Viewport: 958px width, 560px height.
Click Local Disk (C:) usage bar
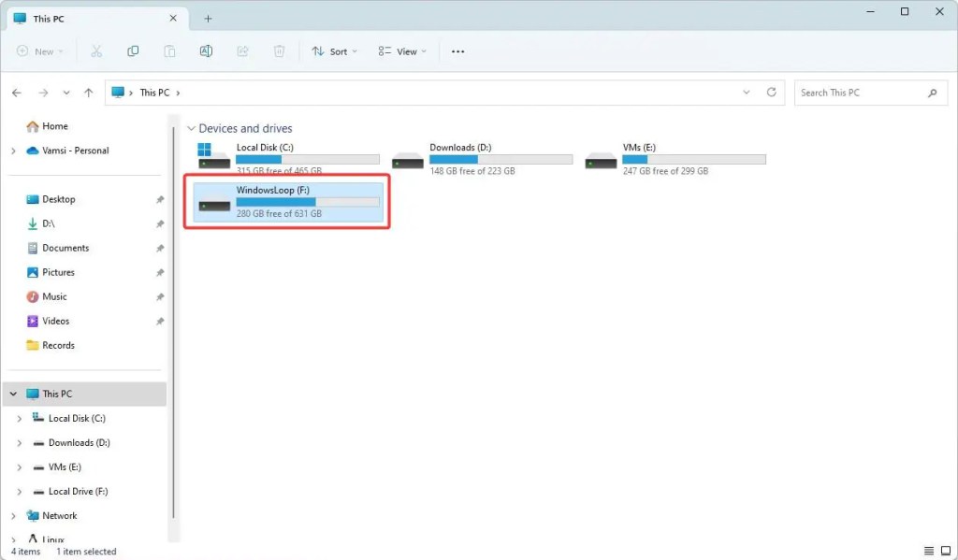(307, 159)
